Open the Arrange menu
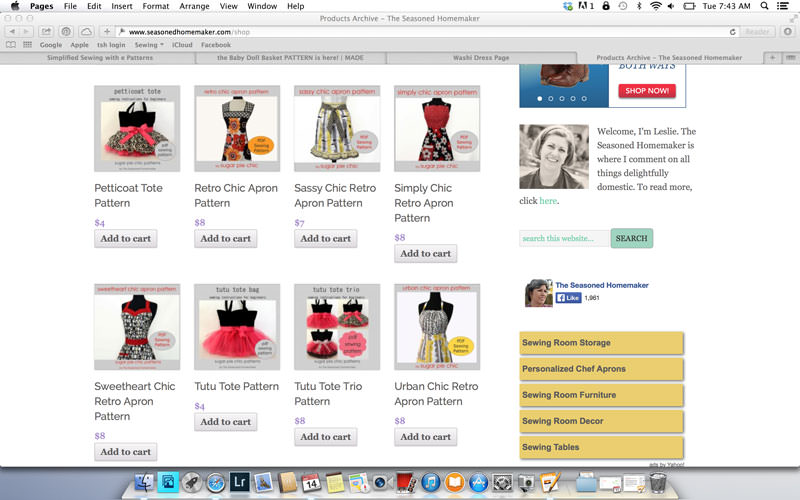This screenshot has height=500, width=800. pyautogui.click(x=194, y=6)
